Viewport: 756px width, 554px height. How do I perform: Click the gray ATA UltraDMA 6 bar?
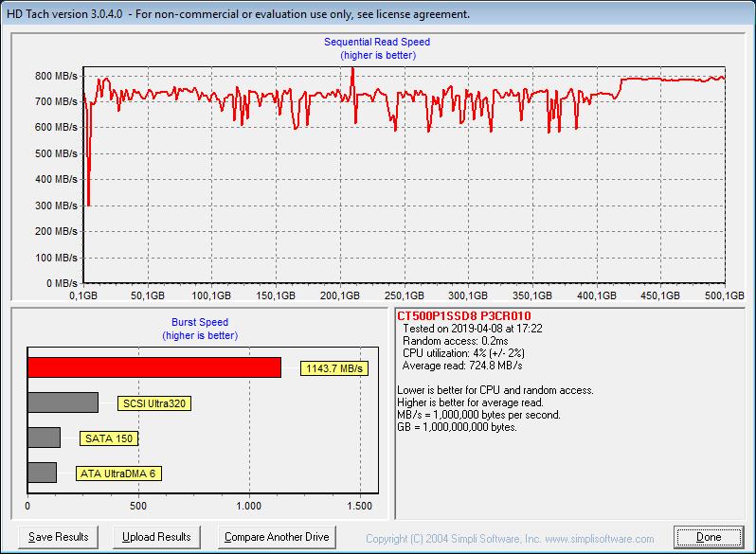click(x=42, y=473)
